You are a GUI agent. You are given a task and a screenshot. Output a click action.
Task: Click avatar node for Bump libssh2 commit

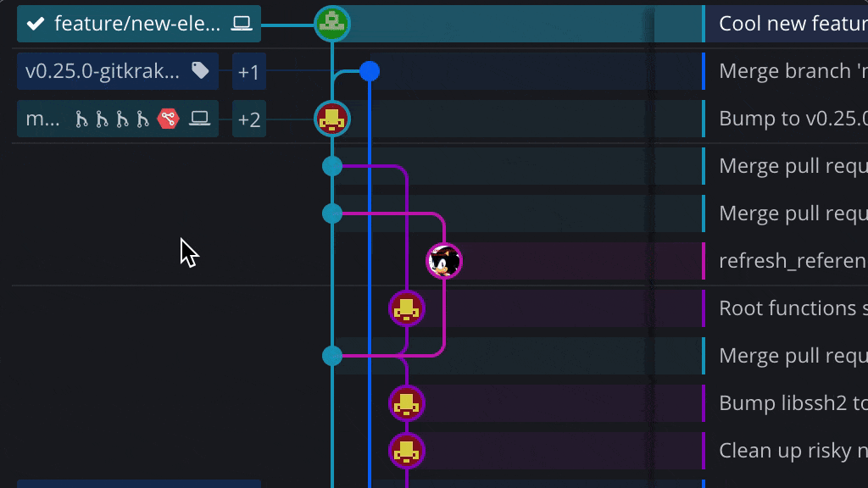(x=406, y=403)
